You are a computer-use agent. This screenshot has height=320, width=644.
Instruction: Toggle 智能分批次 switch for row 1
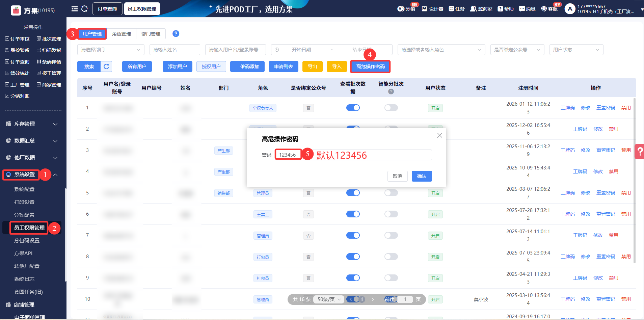391,108
